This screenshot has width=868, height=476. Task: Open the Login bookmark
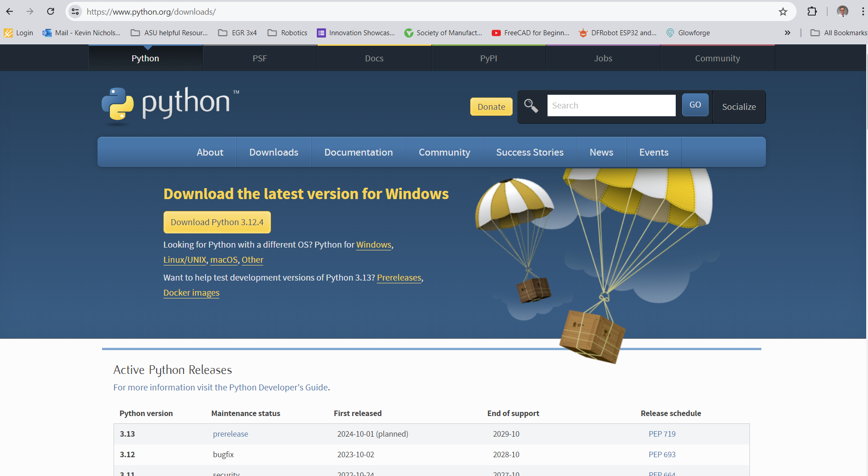(19, 33)
